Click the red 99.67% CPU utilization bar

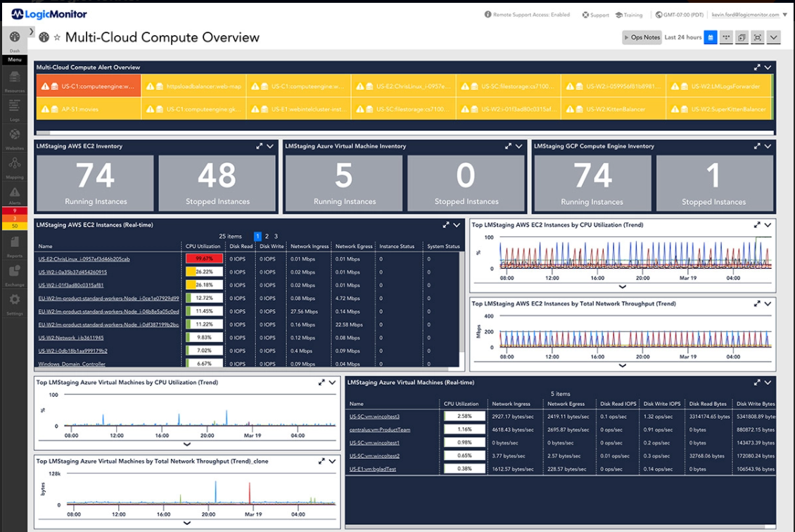tap(204, 259)
